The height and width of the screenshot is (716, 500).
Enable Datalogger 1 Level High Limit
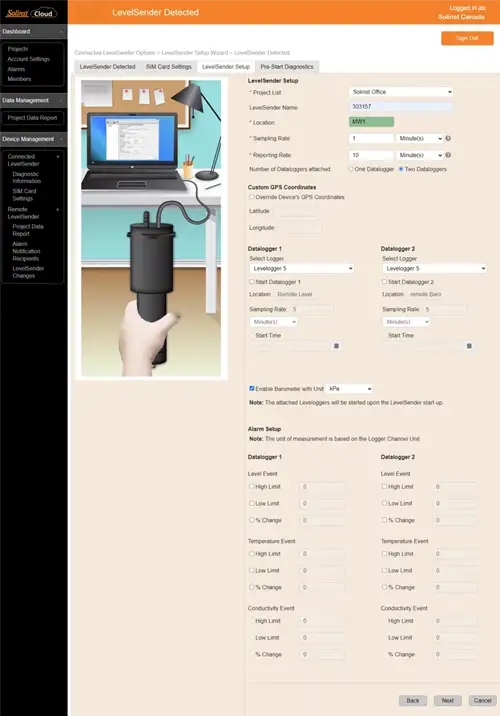(x=252, y=486)
